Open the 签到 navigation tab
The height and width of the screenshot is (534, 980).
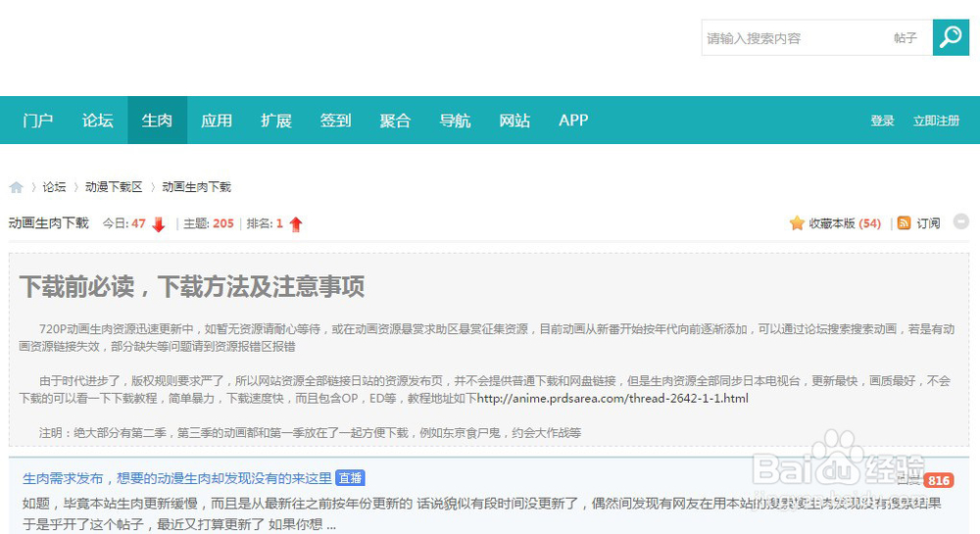[335, 120]
